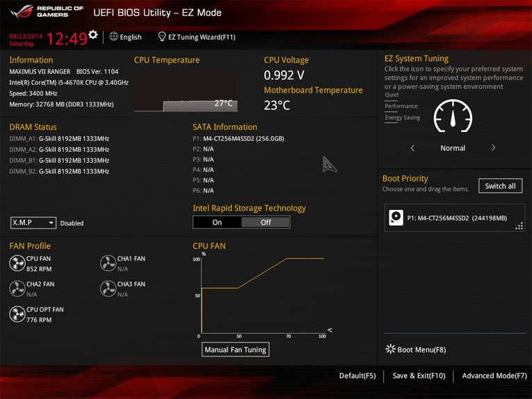Click the Memory: 32768 MB line
Screen dimensions: 532x399
(61, 104)
